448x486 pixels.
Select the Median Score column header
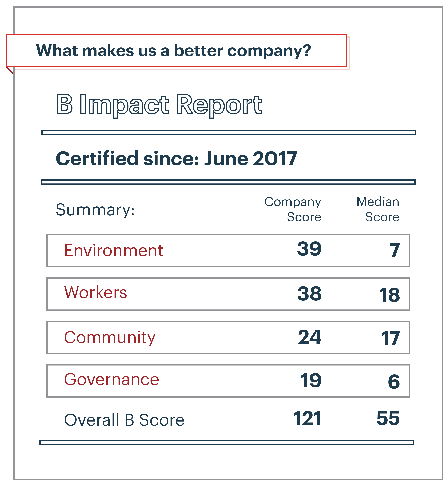coord(378,209)
